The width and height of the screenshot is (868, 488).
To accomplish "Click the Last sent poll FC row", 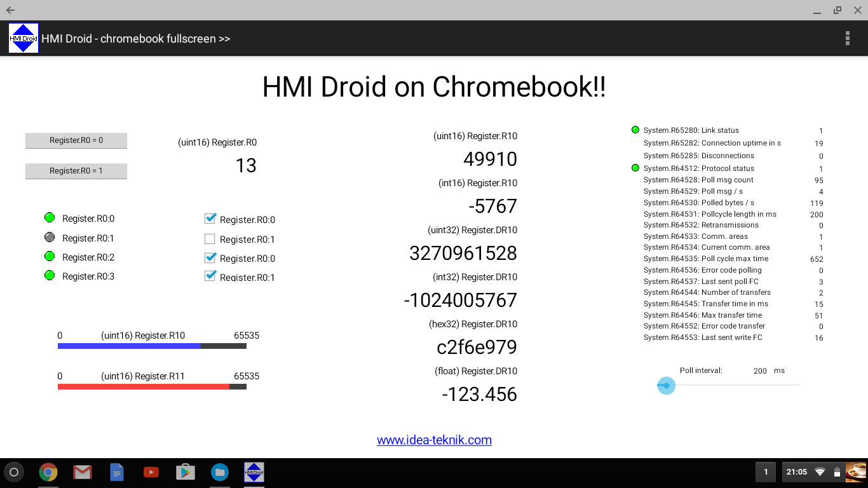I will click(x=733, y=281).
